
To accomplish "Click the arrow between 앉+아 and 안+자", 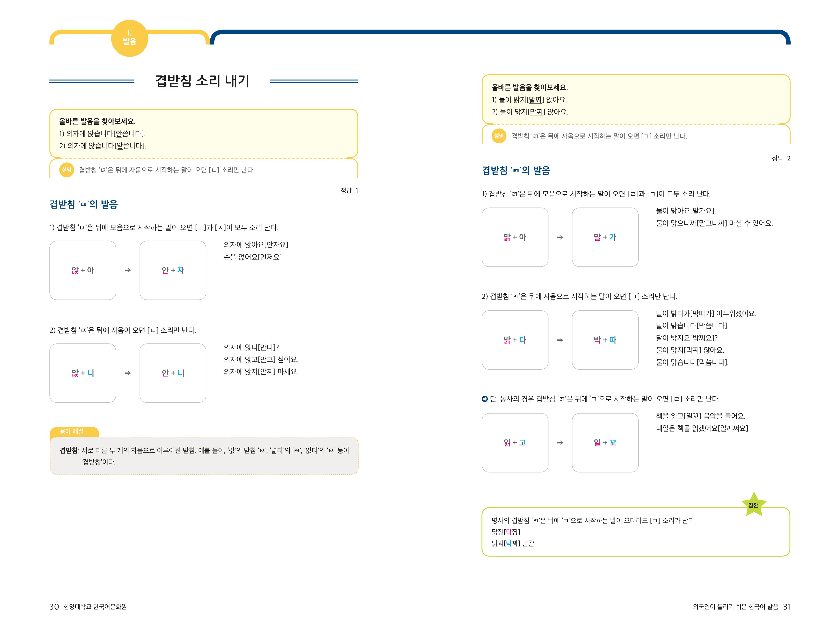I will 128,270.
